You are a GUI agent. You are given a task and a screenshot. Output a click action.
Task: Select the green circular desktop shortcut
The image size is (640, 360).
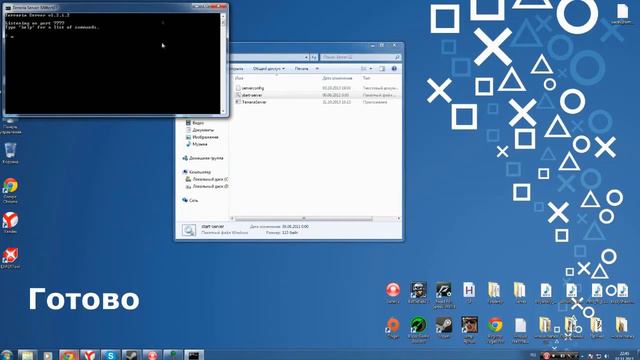point(418,330)
